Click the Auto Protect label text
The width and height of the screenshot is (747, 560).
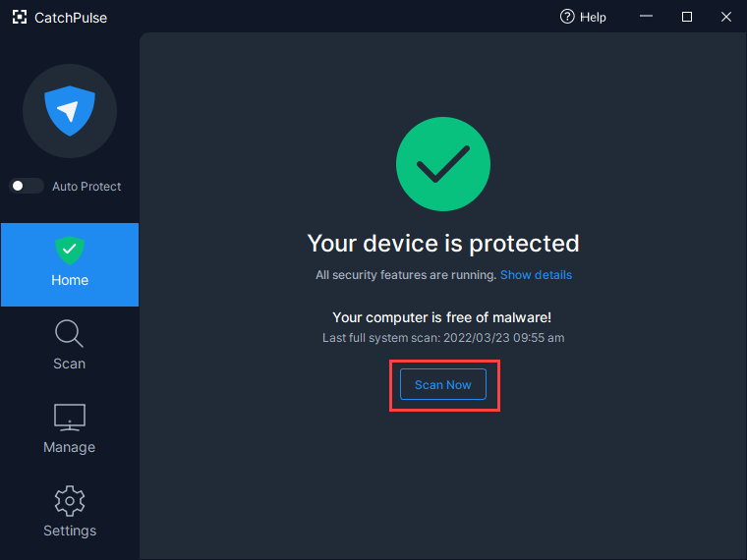[86, 187]
